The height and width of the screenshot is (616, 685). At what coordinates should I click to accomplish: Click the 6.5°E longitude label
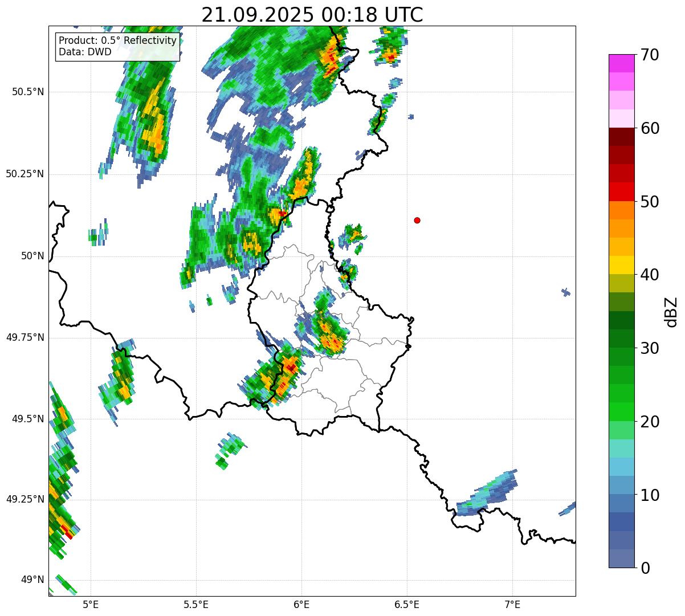407,605
